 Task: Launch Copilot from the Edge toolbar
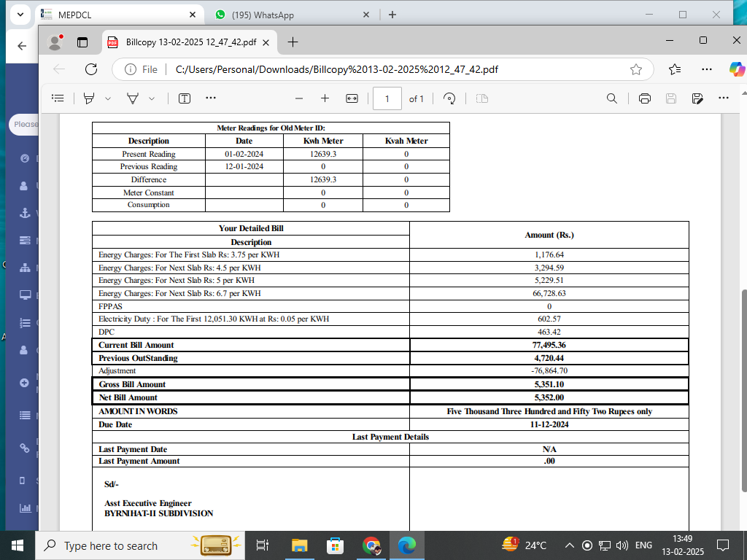click(x=737, y=69)
